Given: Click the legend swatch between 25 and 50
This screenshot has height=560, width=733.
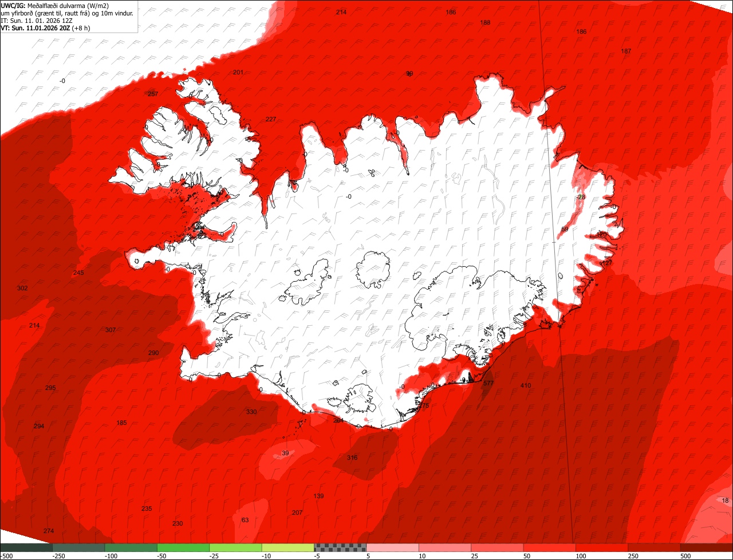Looking at the screenshot, I should tap(498, 547).
